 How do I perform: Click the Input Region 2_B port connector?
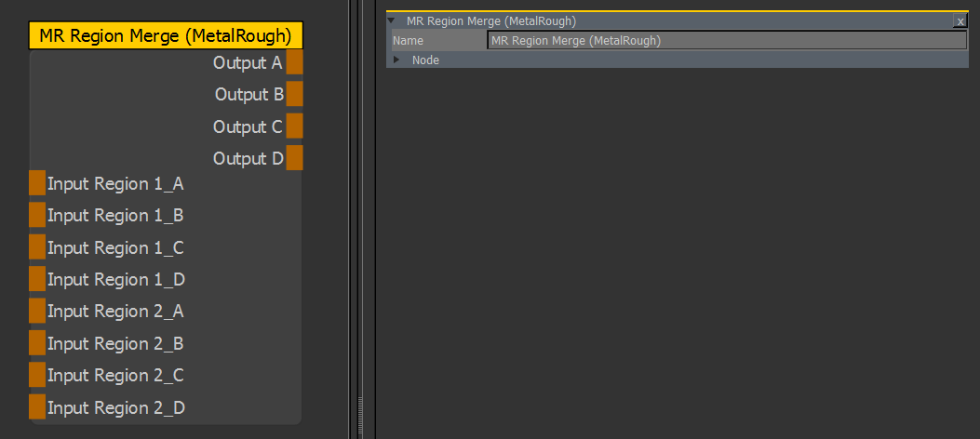(x=37, y=342)
